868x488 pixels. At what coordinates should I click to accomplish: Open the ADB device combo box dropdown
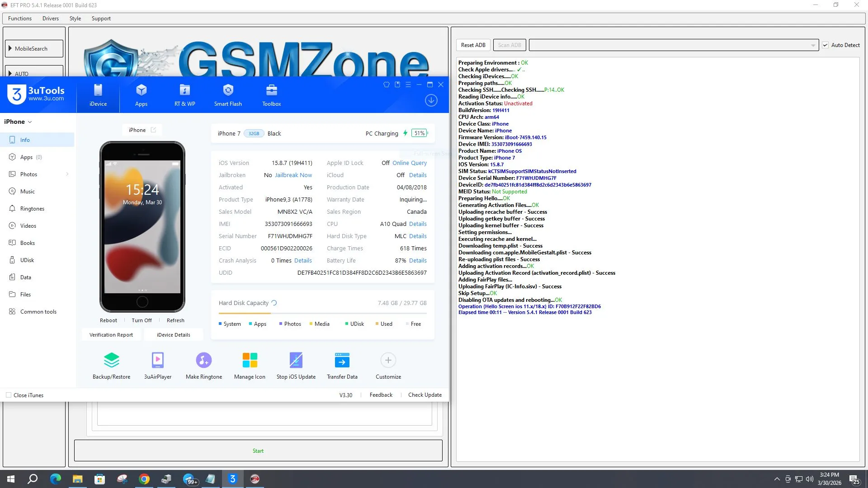coord(812,45)
